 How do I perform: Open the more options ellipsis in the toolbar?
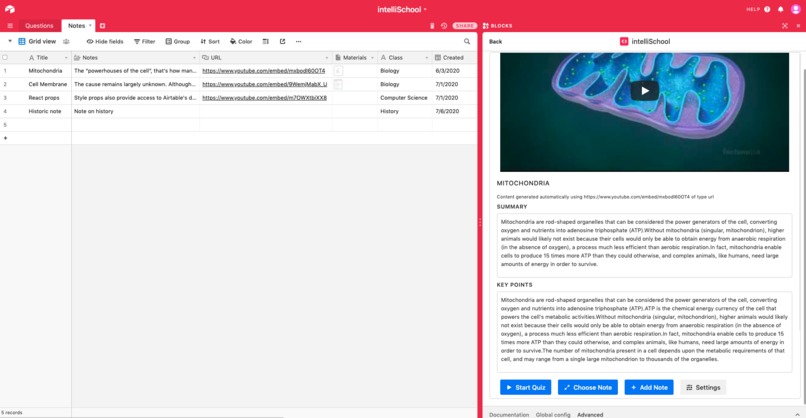pyautogui.click(x=299, y=42)
